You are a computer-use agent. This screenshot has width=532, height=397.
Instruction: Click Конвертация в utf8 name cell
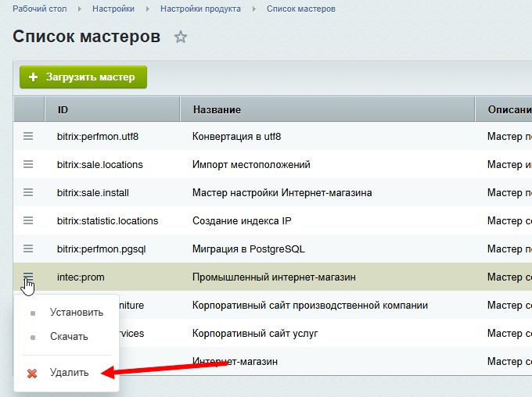[x=236, y=137]
